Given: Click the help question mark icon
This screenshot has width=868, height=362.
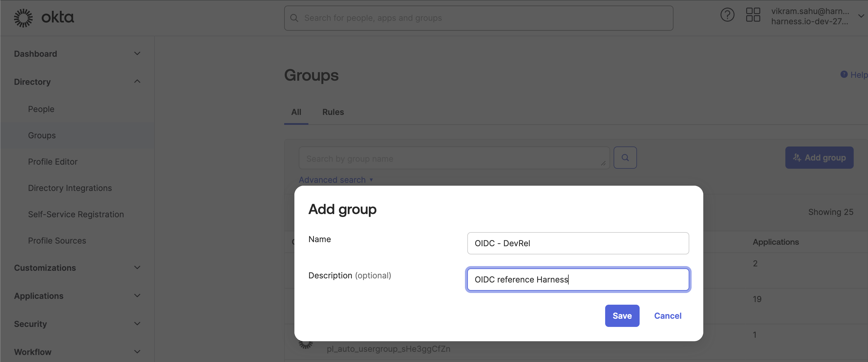Looking at the screenshot, I should click(x=727, y=17).
